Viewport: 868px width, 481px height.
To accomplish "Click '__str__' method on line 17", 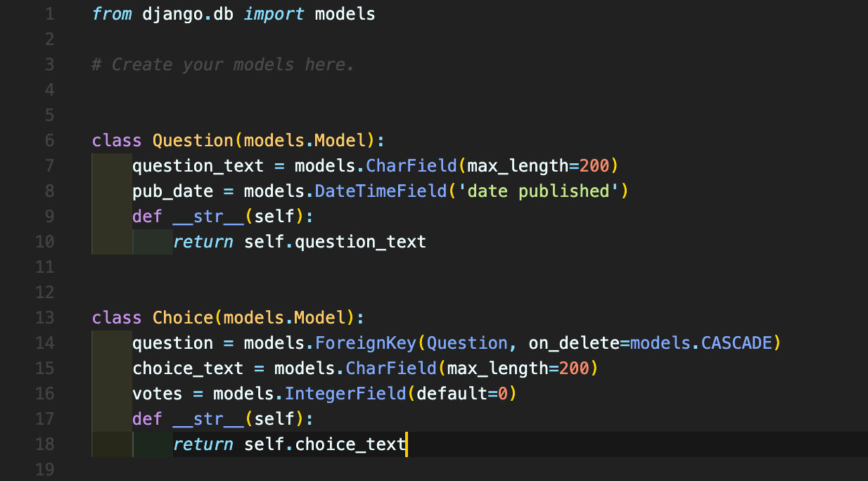I will click(x=208, y=419).
